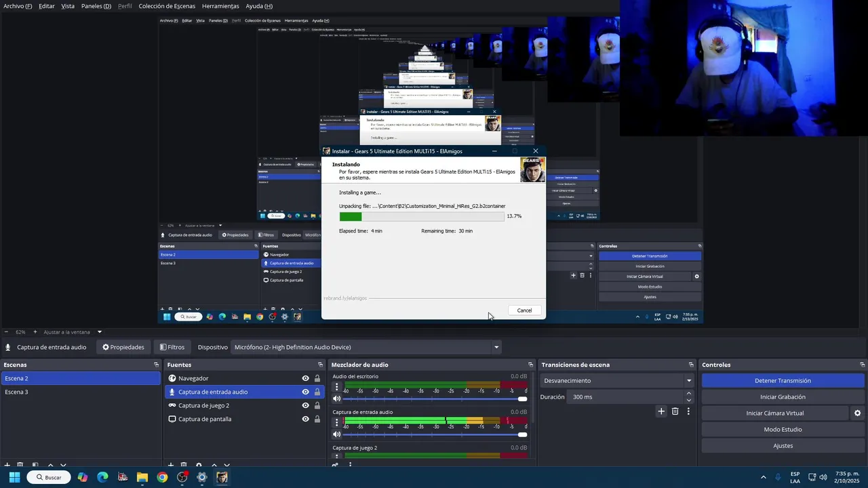
Task: Hide the Captura de pantalla source
Action: [305, 419]
